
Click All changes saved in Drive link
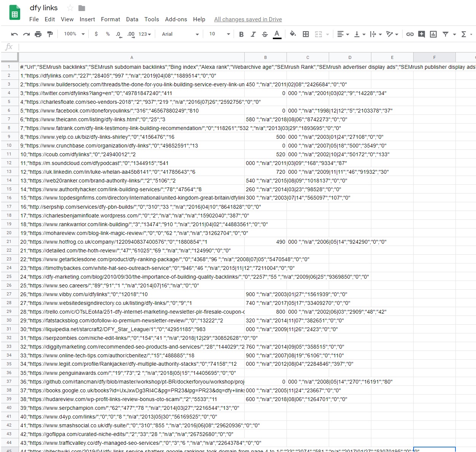(x=248, y=19)
